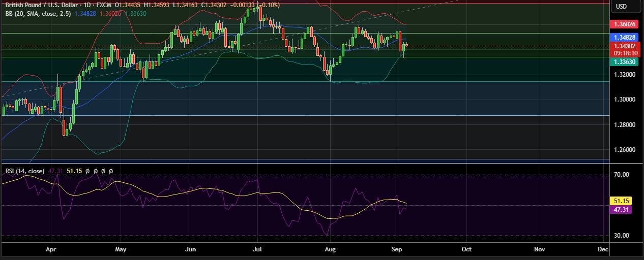Image resolution: width=644 pixels, height=260 pixels.
Task: Click the O1.34435 open value in header
Action: [x=128, y=5]
